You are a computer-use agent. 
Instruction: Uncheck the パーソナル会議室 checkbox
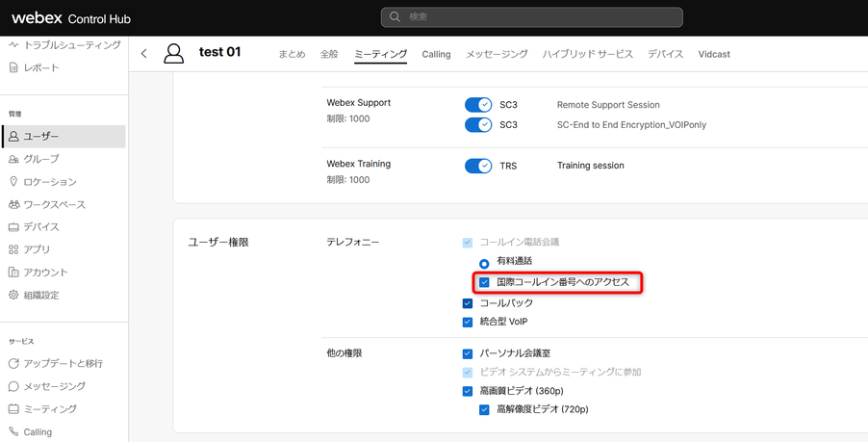pos(468,353)
